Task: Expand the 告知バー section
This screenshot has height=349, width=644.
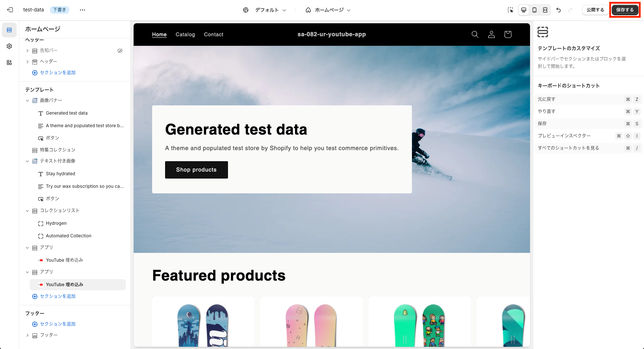Action: (x=27, y=51)
